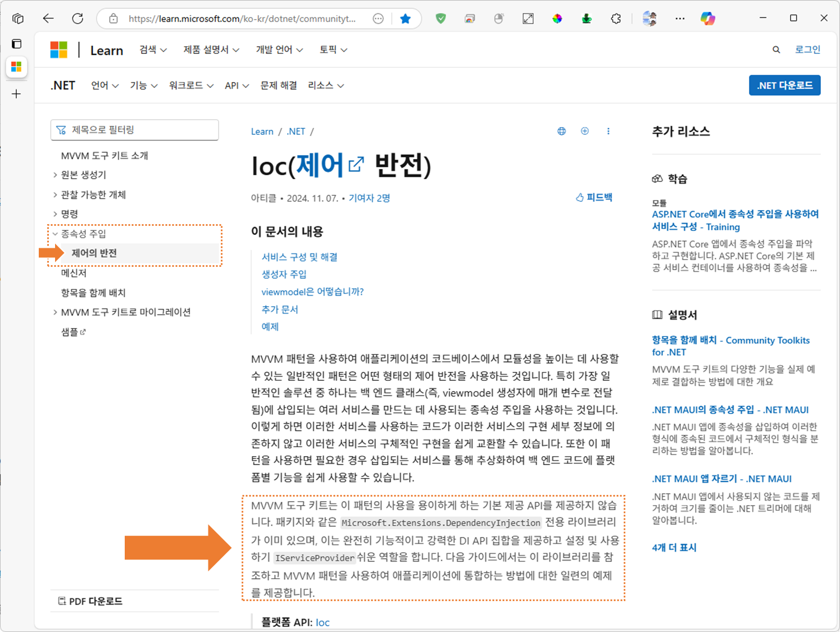
Task: Click the 피드백 button
Action: 594,197
